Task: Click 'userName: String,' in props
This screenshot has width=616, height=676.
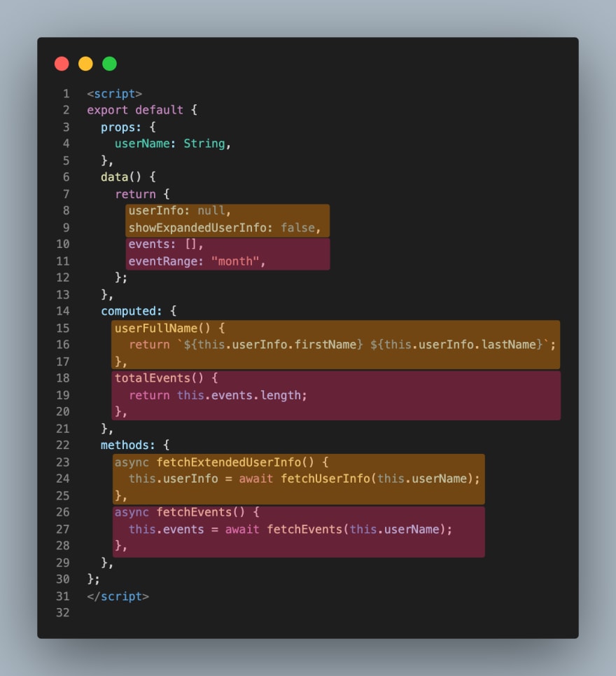Action: tap(173, 144)
